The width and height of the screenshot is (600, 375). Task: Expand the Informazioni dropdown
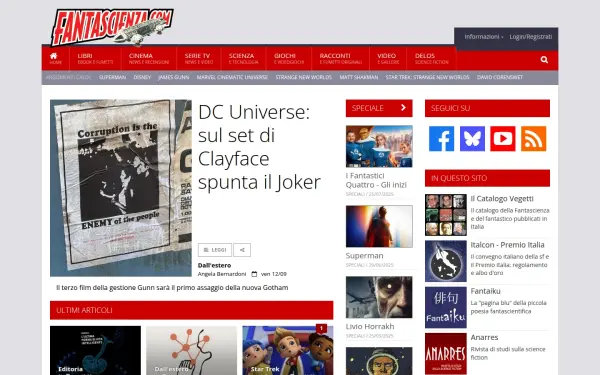[484, 37]
